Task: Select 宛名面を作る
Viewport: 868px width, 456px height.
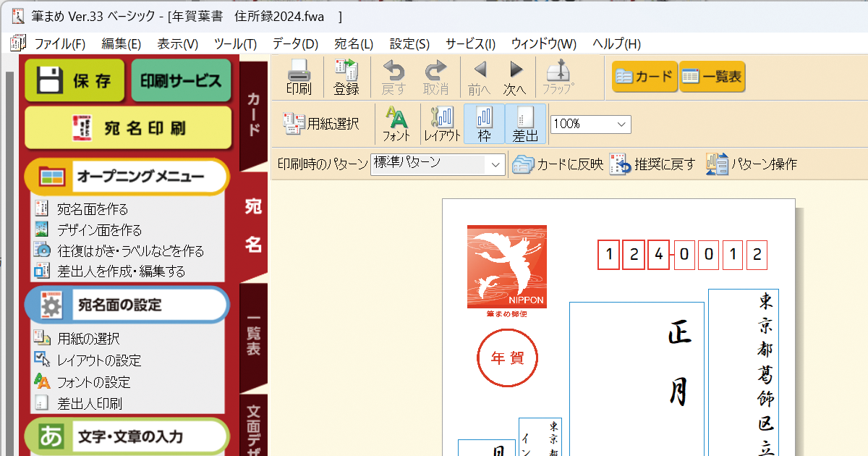Action: tap(82, 209)
